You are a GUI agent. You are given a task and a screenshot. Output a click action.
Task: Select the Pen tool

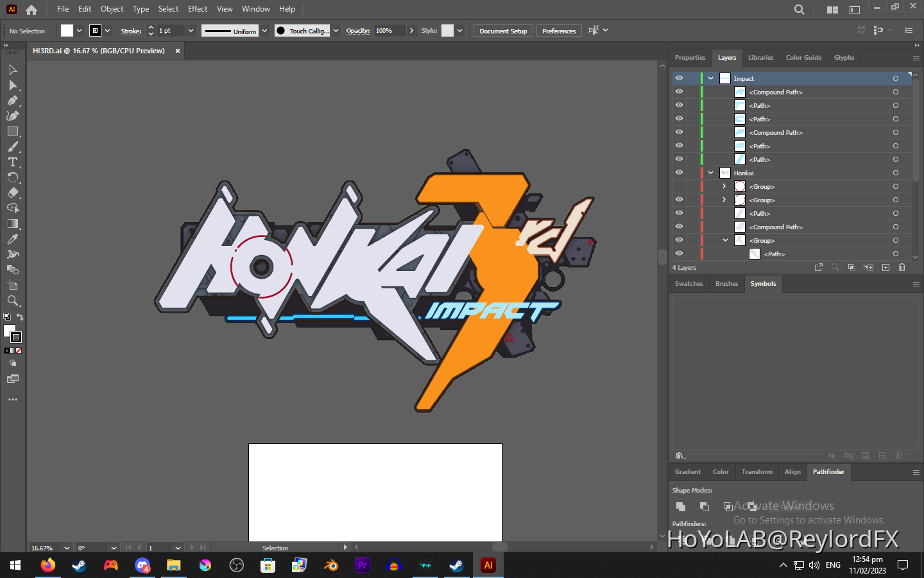pos(12,100)
